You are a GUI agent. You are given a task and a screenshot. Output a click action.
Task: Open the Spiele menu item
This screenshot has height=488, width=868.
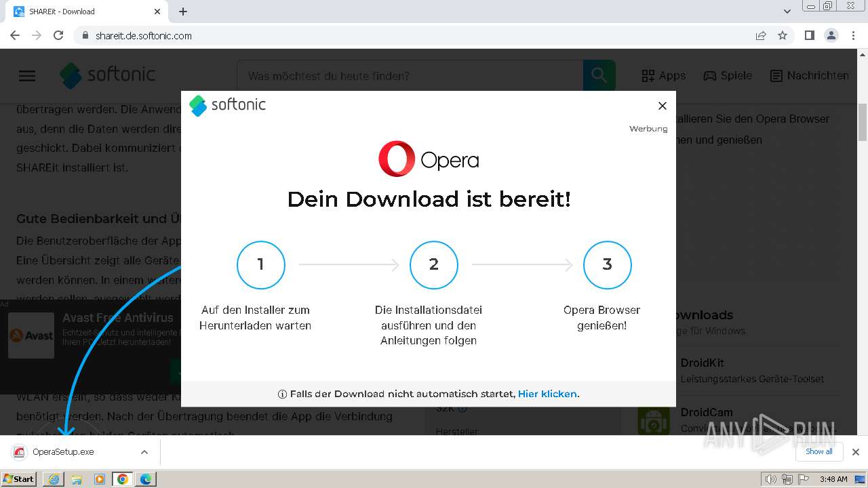pyautogui.click(x=728, y=76)
